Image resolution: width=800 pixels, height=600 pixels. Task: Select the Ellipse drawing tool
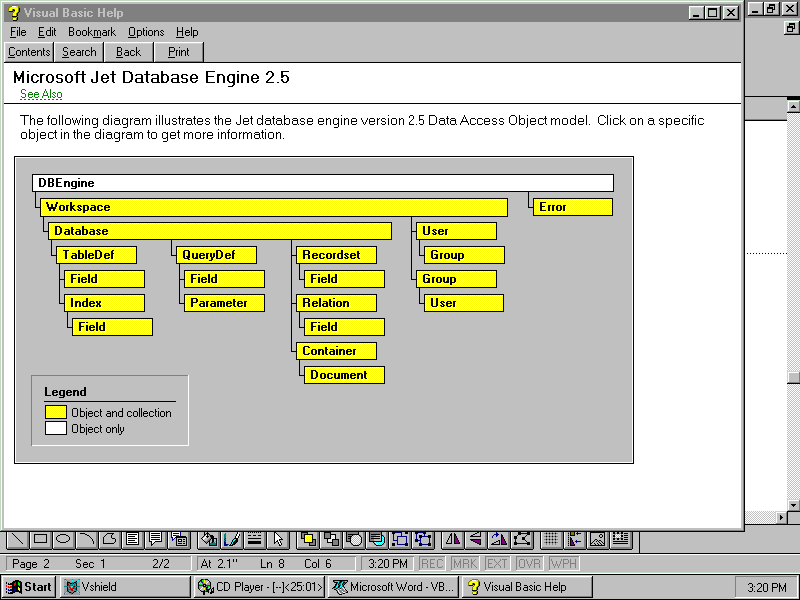coord(63,540)
